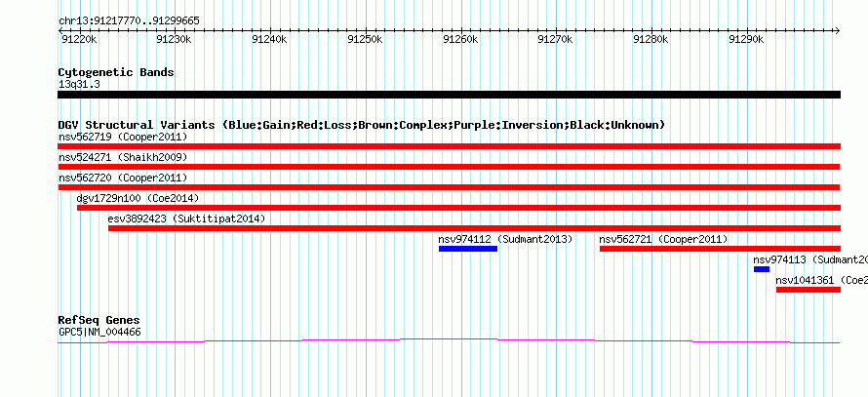Open the nsv562721 (Cooper2011) loss bar
Image resolution: width=868 pixels, height=397 pixels.
tap(720, 249)
